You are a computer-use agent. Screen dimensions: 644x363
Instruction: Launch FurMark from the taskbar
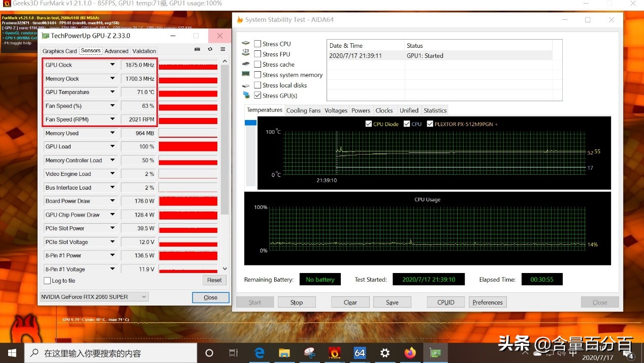(x=335, y=353)
